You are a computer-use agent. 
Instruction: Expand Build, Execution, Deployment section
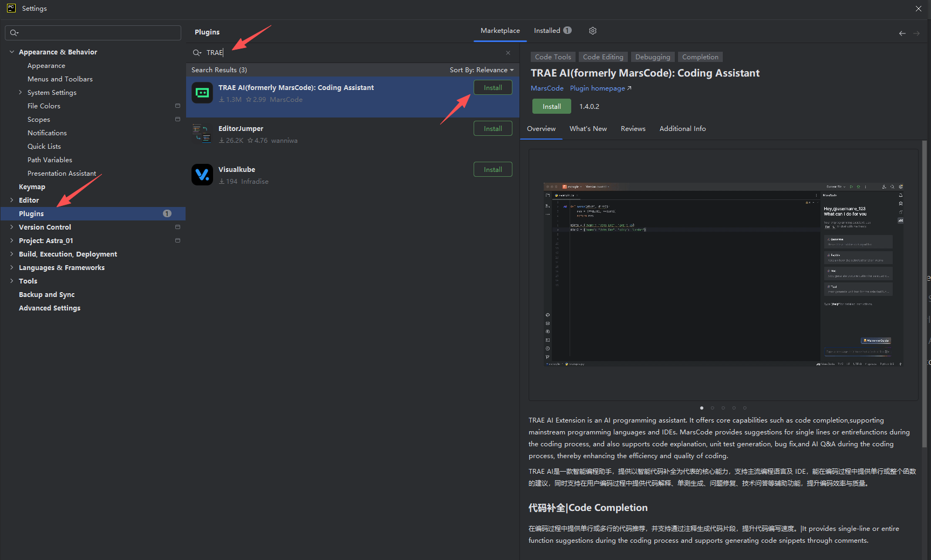(x=12, y=254)
